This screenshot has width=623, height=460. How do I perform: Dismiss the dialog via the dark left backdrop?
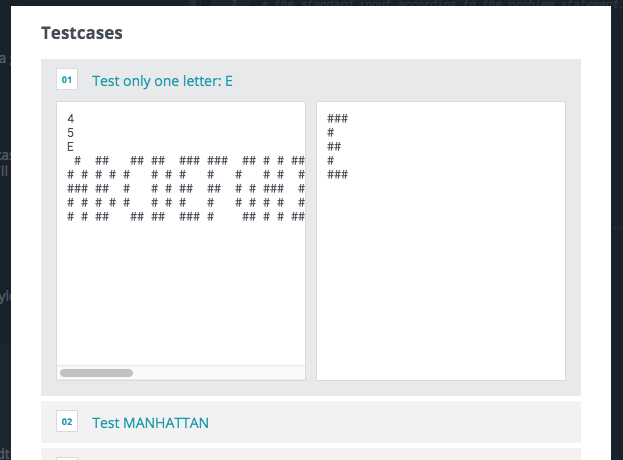coord(5,238)
